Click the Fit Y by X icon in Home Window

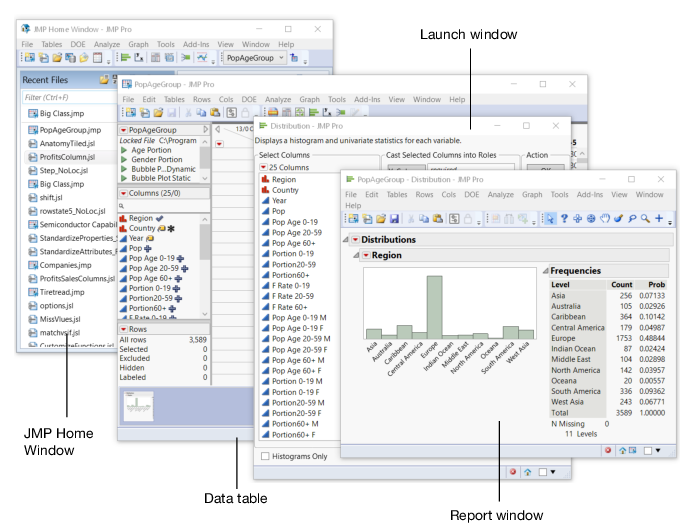(x=139, y=57)
